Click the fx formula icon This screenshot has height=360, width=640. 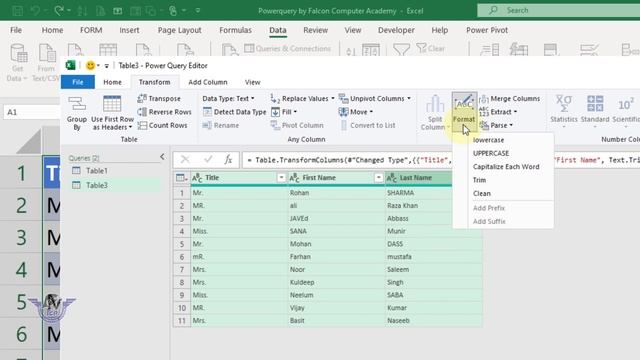pos(228,160)
